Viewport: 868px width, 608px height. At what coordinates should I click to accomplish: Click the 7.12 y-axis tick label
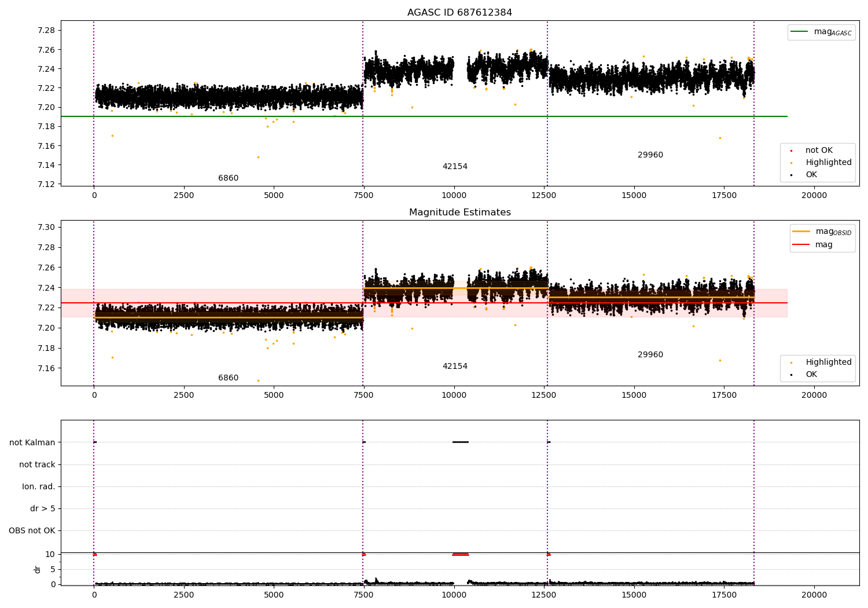[x=46, y=185]
